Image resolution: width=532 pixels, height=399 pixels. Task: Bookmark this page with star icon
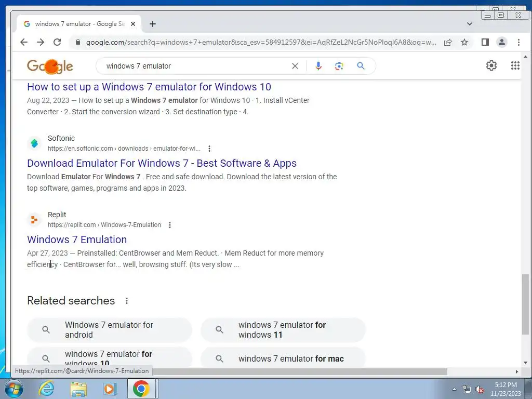coord(464,42)
